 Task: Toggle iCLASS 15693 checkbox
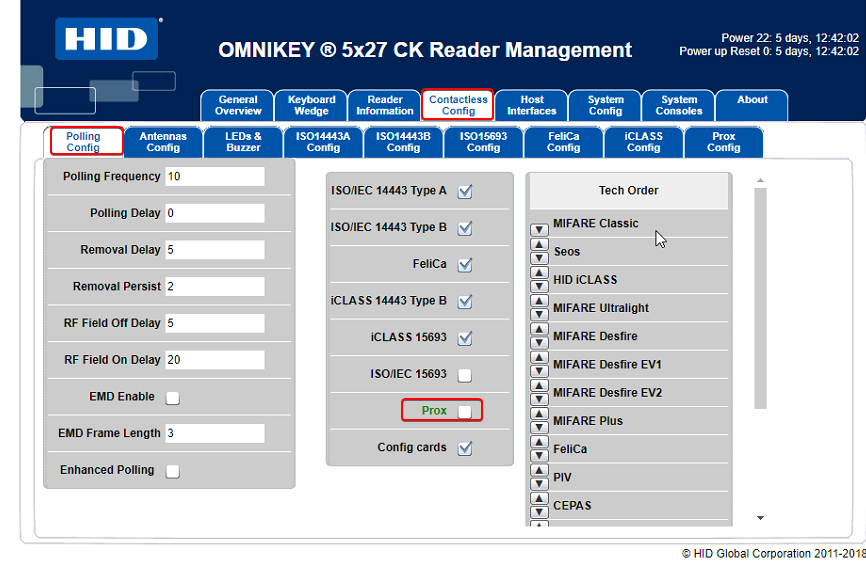(465, 338)
